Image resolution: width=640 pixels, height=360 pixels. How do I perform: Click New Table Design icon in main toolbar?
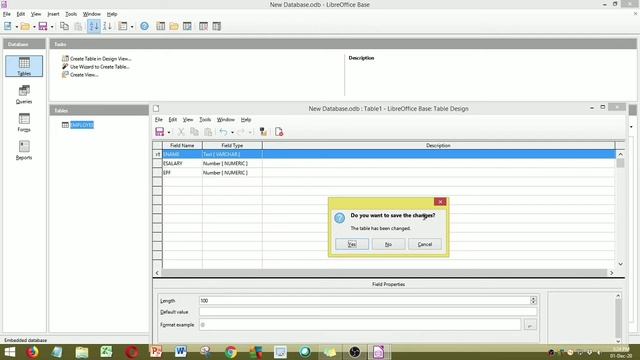point(161,27)
